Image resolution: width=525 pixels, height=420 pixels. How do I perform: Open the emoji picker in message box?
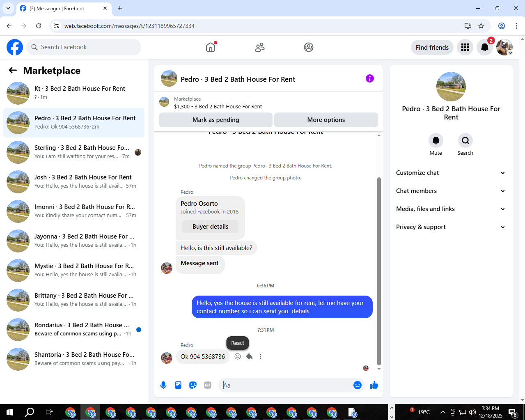358,385
